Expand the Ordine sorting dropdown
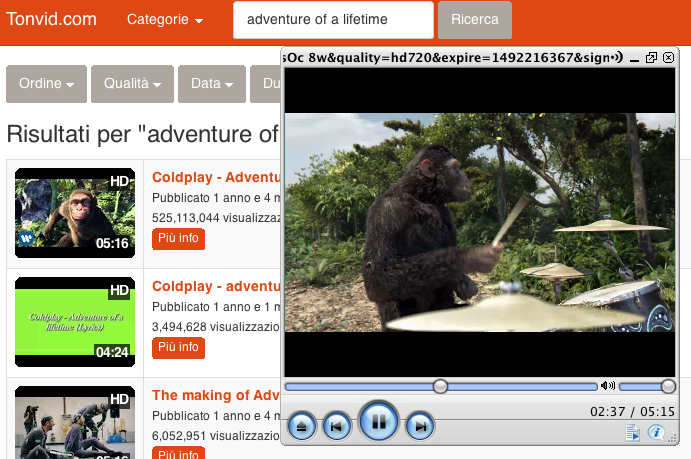This screenshot has height=459, width=691. (x=46, y=84)
